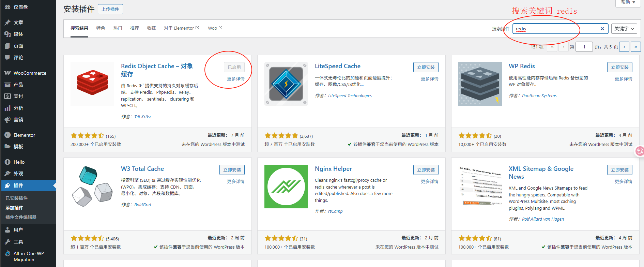Click the Templates (模板) folder icon
Image resolution: width=644 pixels, height=267 pixels.
pos(7,147)
